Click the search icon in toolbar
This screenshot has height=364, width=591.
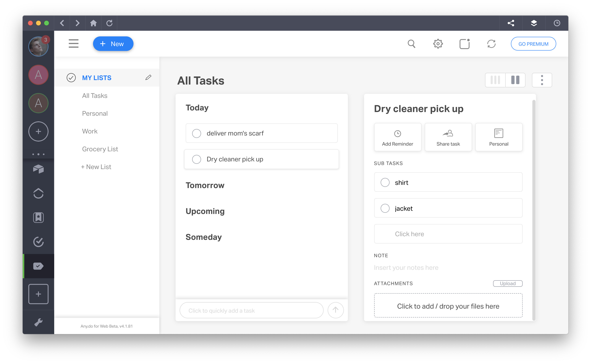click(412, 43)
